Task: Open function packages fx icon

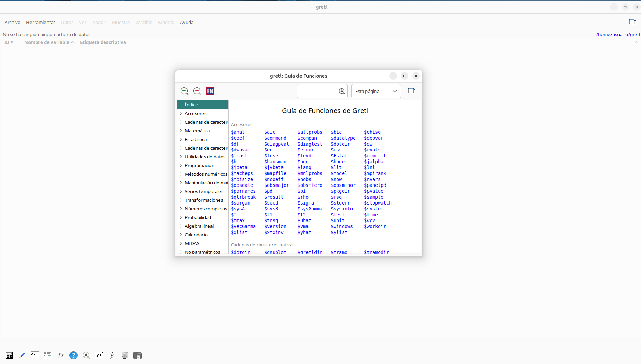Action: (61, 355)
